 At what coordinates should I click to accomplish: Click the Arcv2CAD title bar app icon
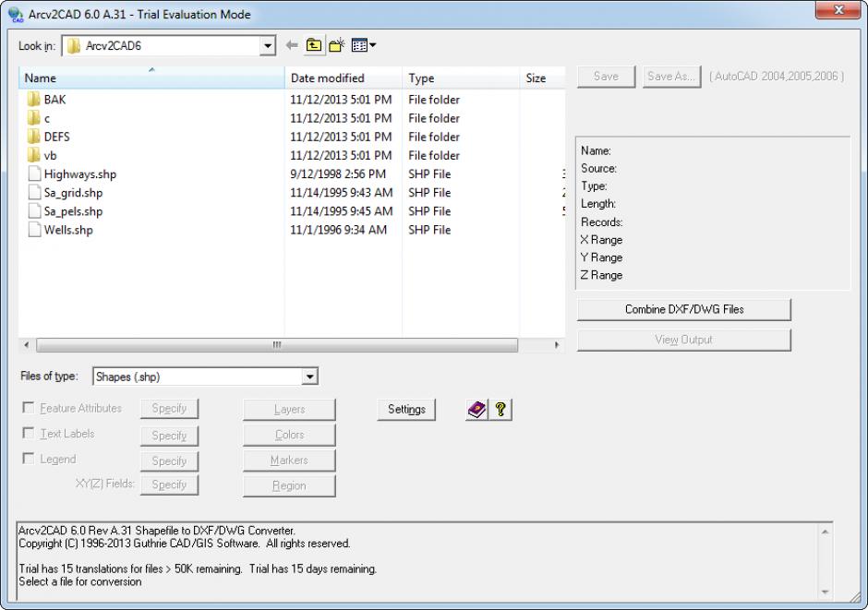click(16, 15)
